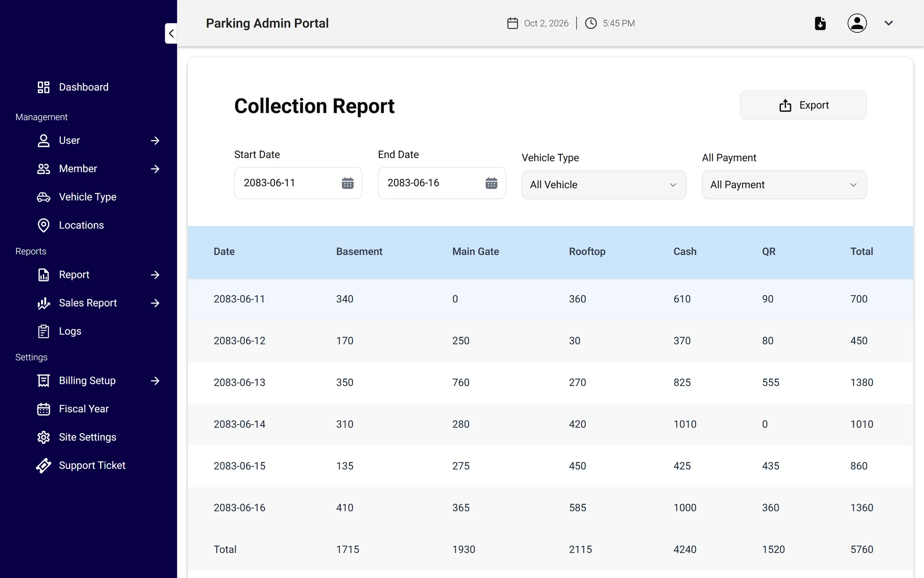Click the Dashboard grid icon

[x=43, y=87]
